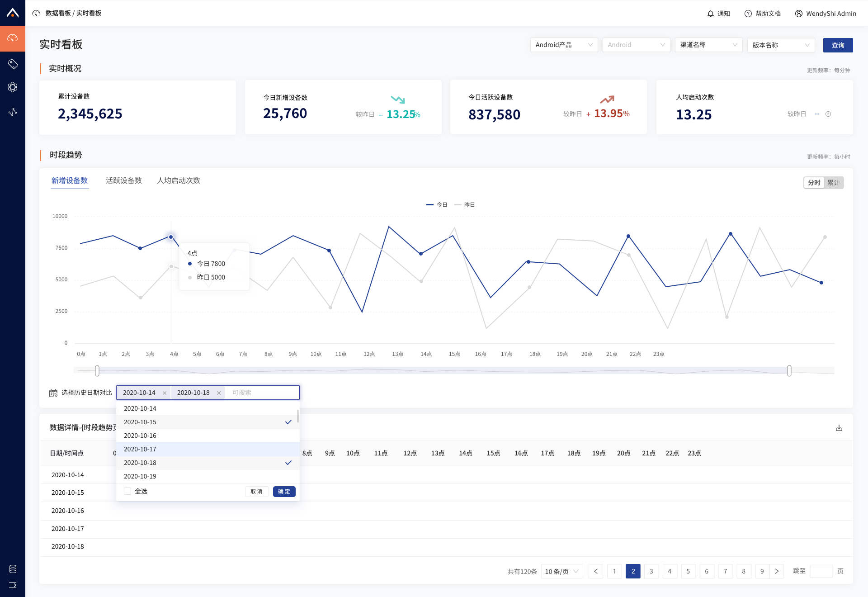Open the Android产品 dropdown
Screen dimensions: 868x597
pos(564,45)
